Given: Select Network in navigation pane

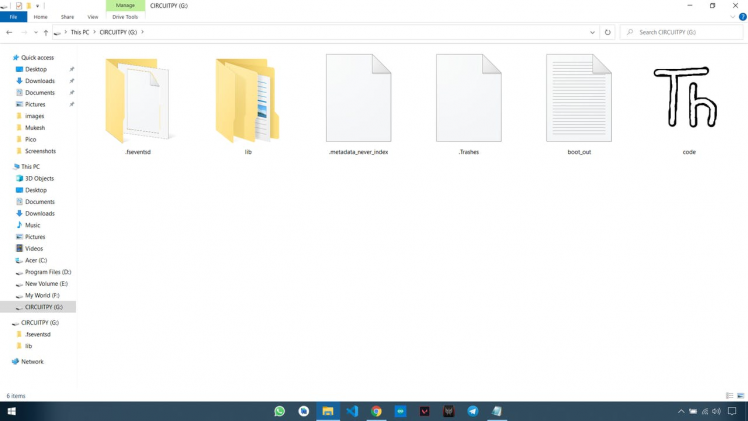Looking at the screenshot, I should (x=32, y=361).
